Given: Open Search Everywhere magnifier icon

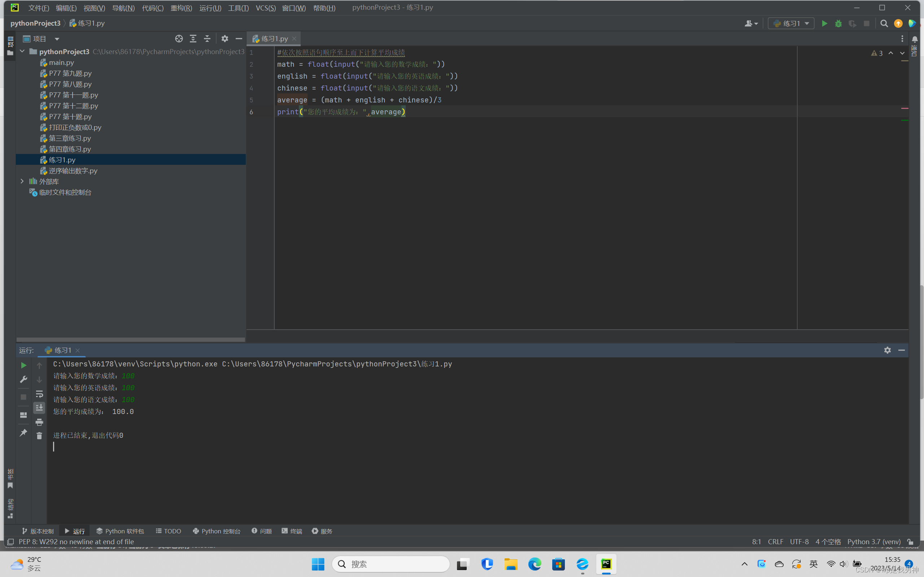Looking at the screenshot, I should (x=884, y=24).
